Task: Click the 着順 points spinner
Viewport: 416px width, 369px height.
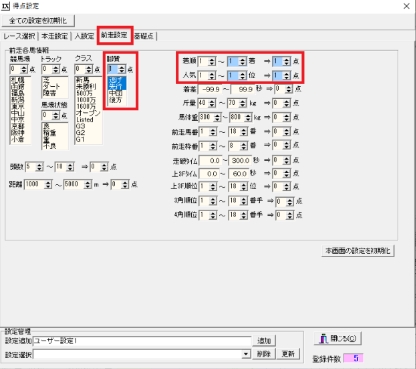Action: [x=282, y=61]
